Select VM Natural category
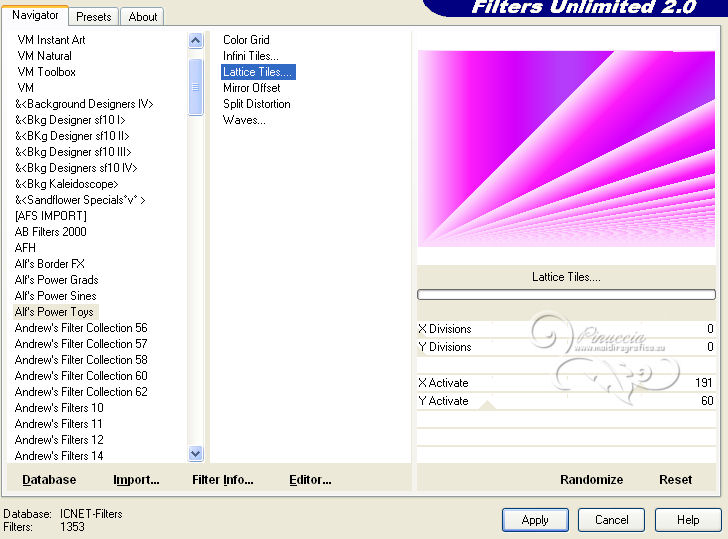Viewport: 728px width, 539px height. point(45,56)
